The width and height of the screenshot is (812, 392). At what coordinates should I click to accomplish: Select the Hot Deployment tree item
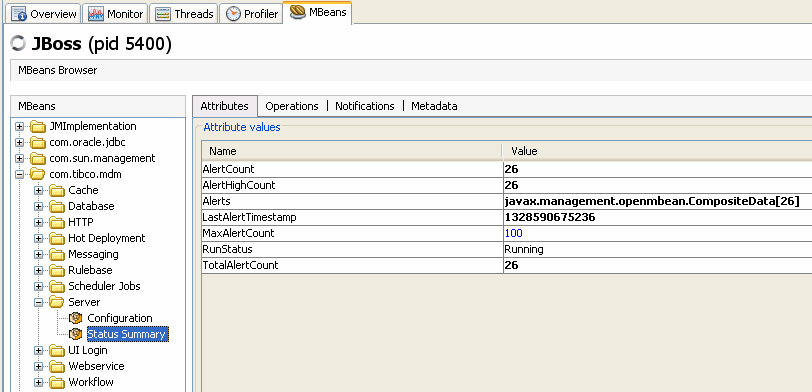pyautogui.click(x=107, y=238)
